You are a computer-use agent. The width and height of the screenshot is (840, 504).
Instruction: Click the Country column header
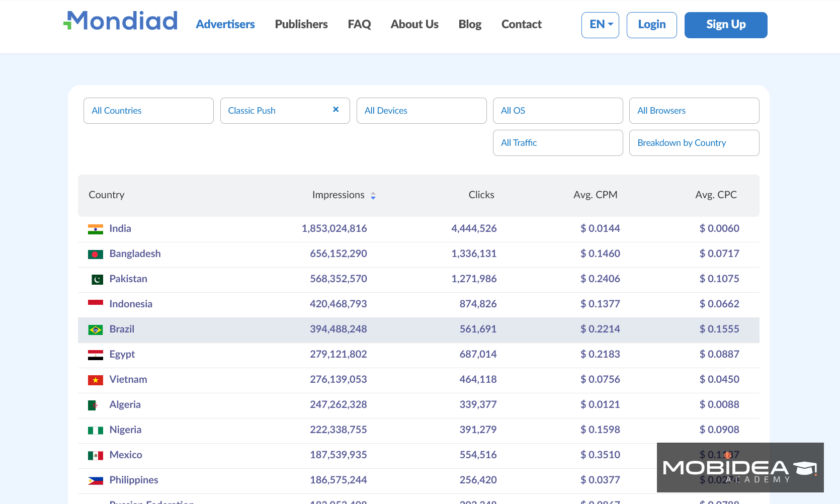[107, 195]
